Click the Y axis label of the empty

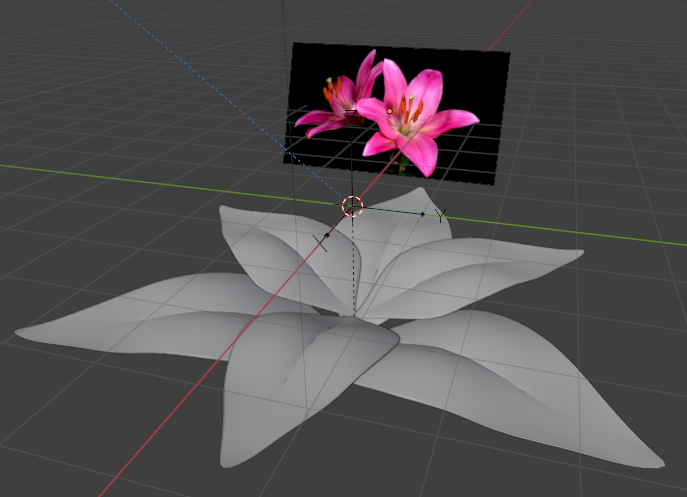441,215
